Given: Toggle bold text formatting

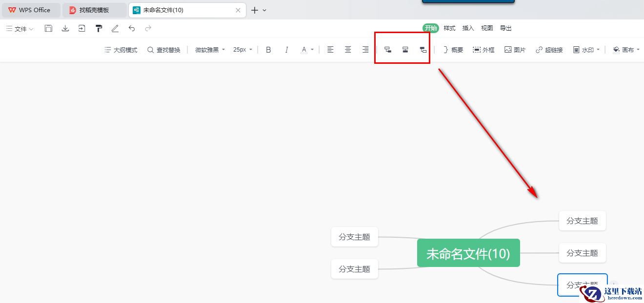Looking at the screenshot, I should point(268,50).
